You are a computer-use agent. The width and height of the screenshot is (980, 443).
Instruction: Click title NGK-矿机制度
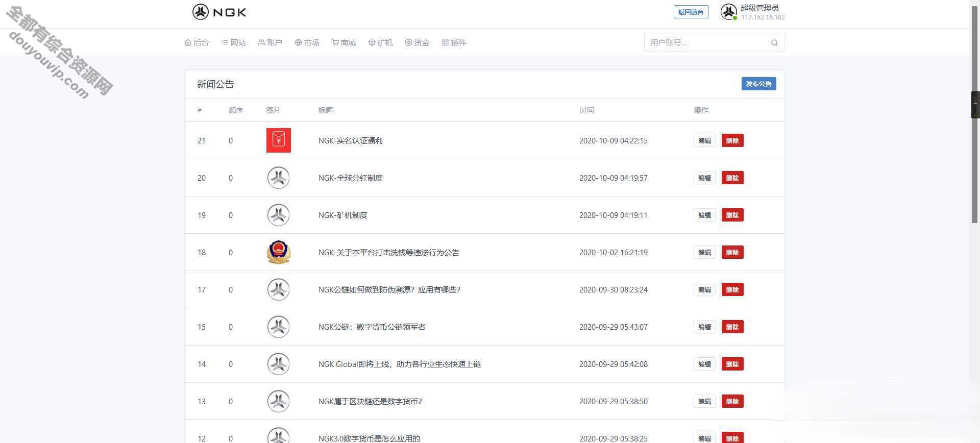click(x=342, y=215)
